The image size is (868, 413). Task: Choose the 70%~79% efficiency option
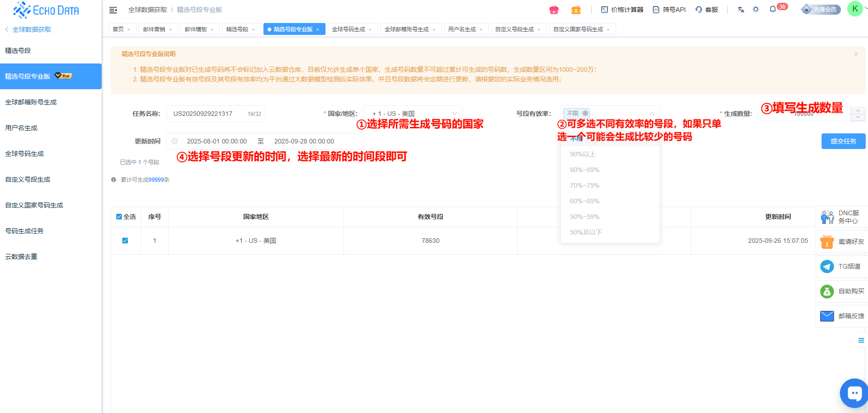coord(584,185)
